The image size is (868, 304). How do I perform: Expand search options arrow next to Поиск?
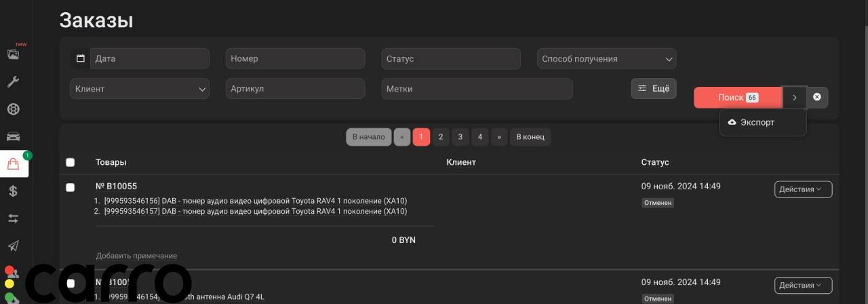795,97
